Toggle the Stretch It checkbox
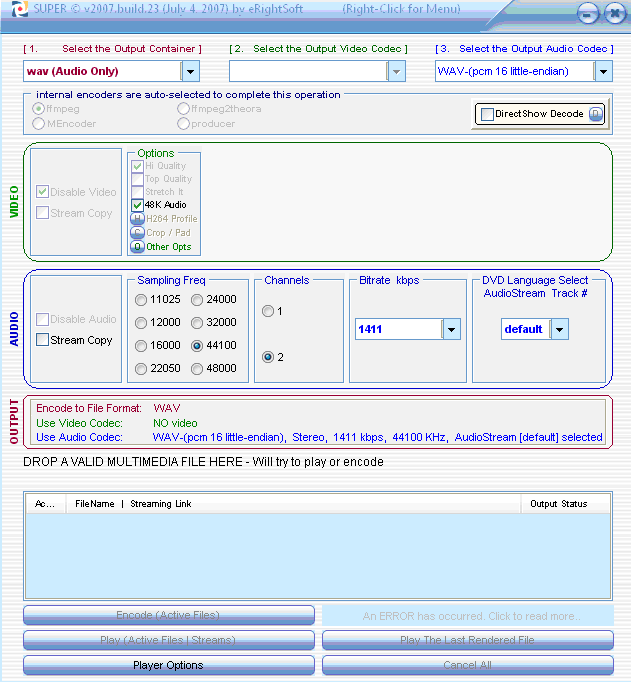The image size is (631, 682). click(x=137, y=192)
